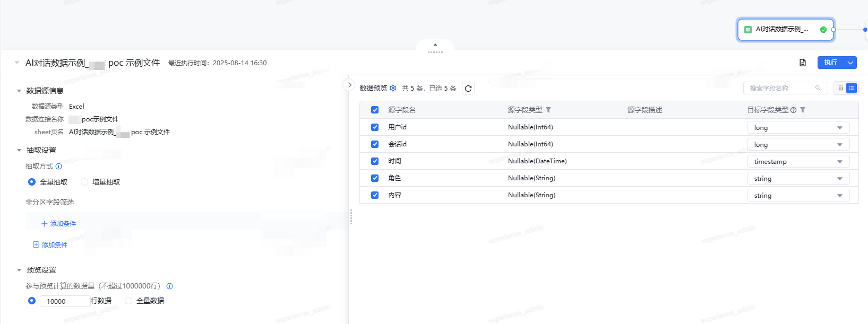Click the 执行 button
This screenshot has height=324, width=868.
[831, 63]
